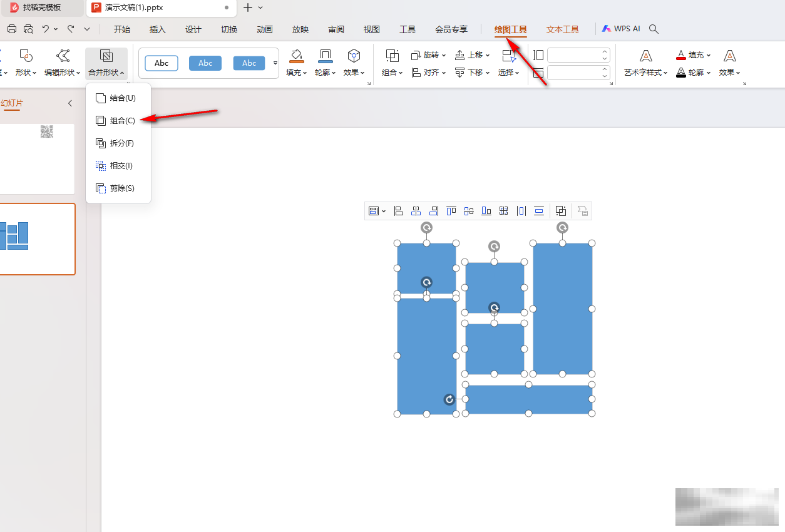The image size is (785, 532).
Task: Click the group shapes icon in floating toolbar
Action: 561,211
